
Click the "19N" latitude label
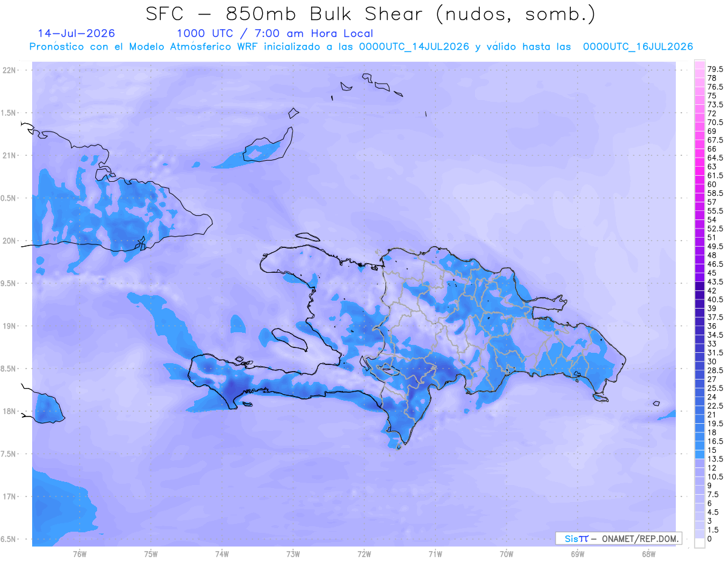pos(9,326)
